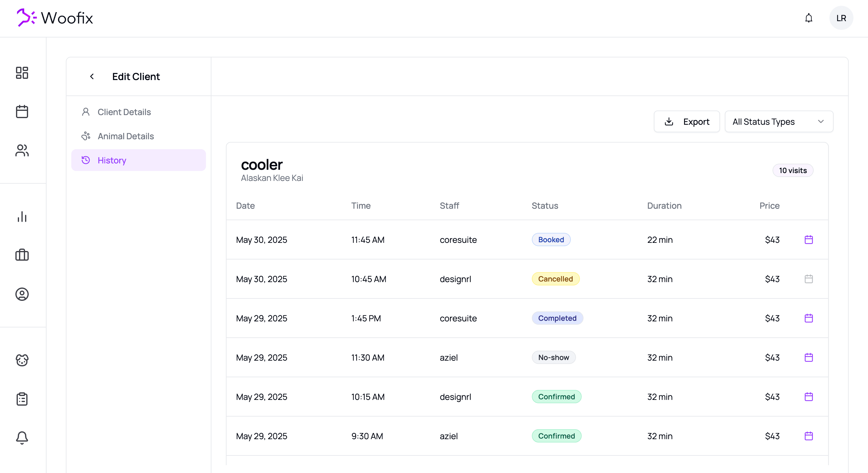This screenshot has width=868, height=473.
Task: Open the clients people icon in sidebar
Action: pos(22,150)
